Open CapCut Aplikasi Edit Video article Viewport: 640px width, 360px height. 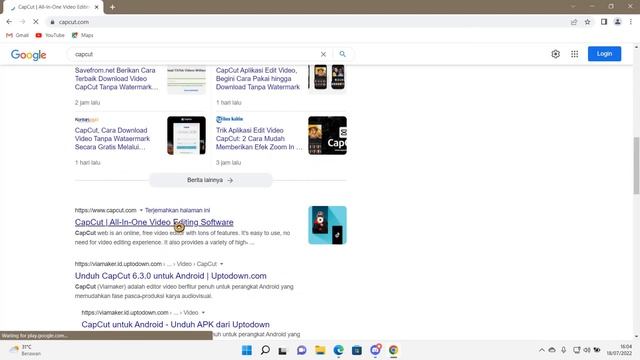[x=258, y=78]
